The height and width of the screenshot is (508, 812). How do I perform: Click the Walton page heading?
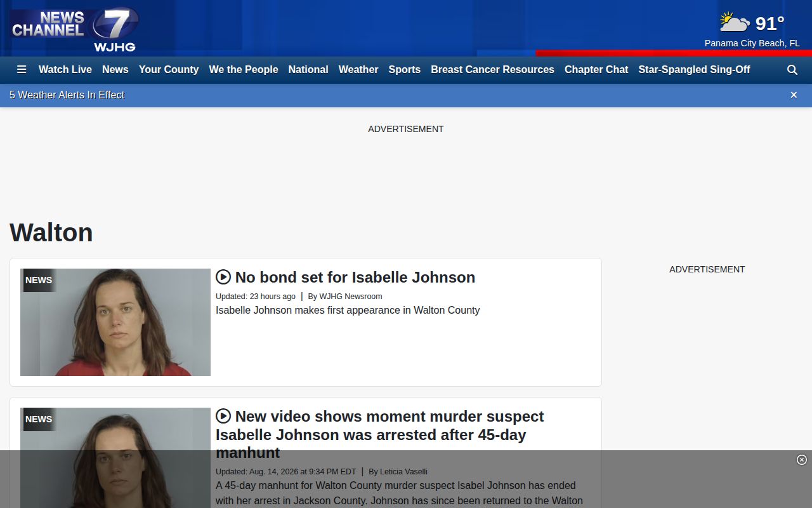click(51, 232)
